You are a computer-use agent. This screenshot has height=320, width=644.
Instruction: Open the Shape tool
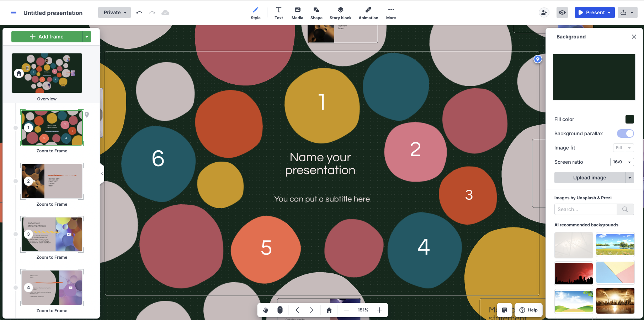[316, 13]
